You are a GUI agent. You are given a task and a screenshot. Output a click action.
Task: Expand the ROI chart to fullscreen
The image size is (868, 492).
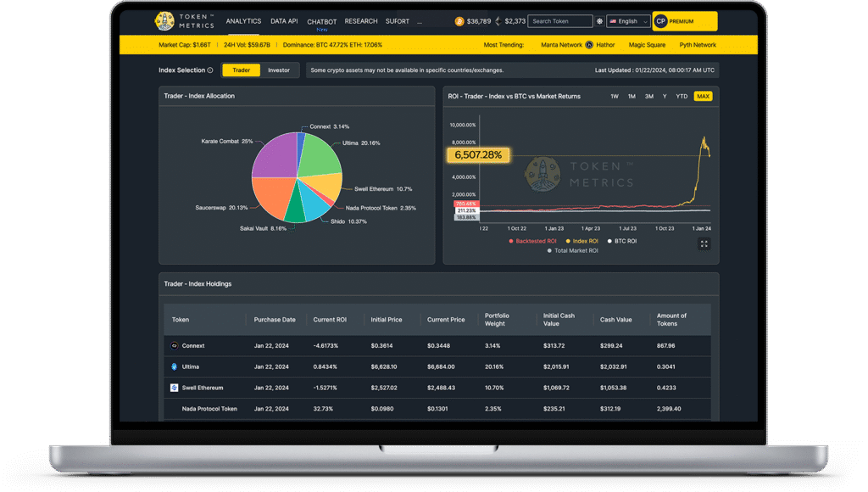(704, 243)
